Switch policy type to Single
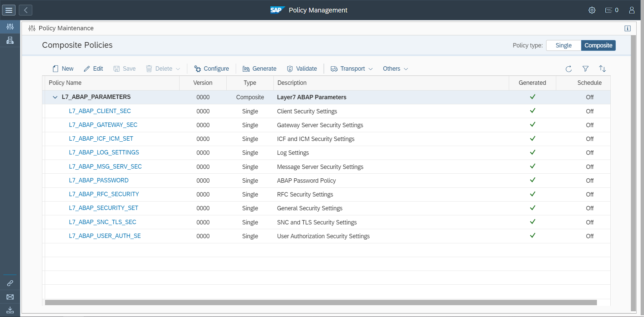Viewport: 644px width, 317px height. pos(564,45)
